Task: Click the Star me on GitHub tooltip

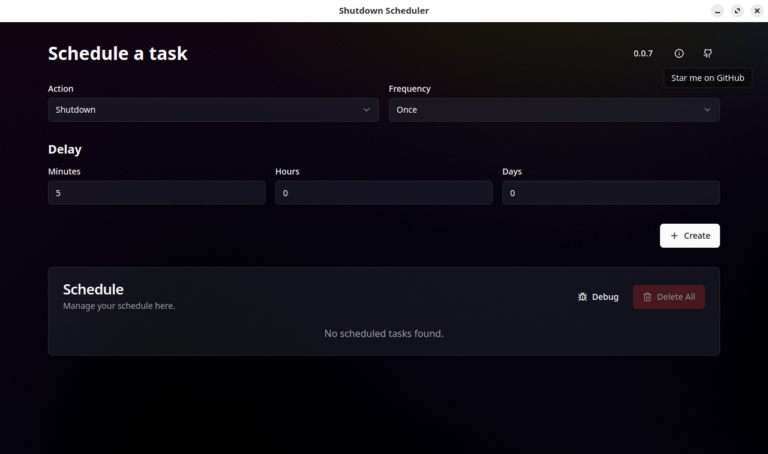Action: (707, 78)
